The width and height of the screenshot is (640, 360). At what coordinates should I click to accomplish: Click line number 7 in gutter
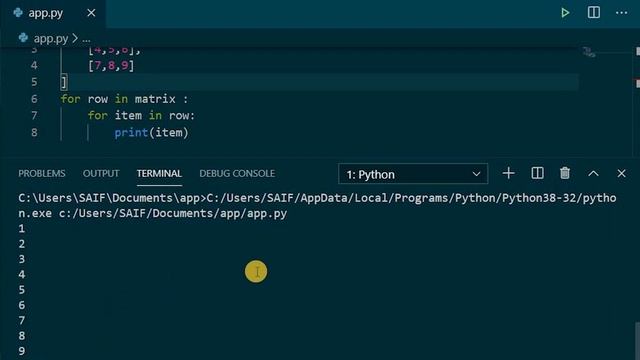(34, 116)
